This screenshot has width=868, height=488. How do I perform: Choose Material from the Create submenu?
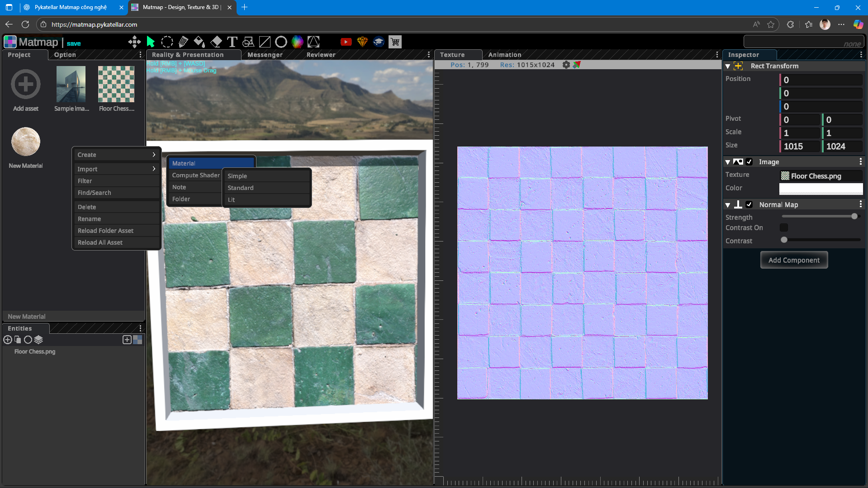pyautogui.click(x=211, y=163)
